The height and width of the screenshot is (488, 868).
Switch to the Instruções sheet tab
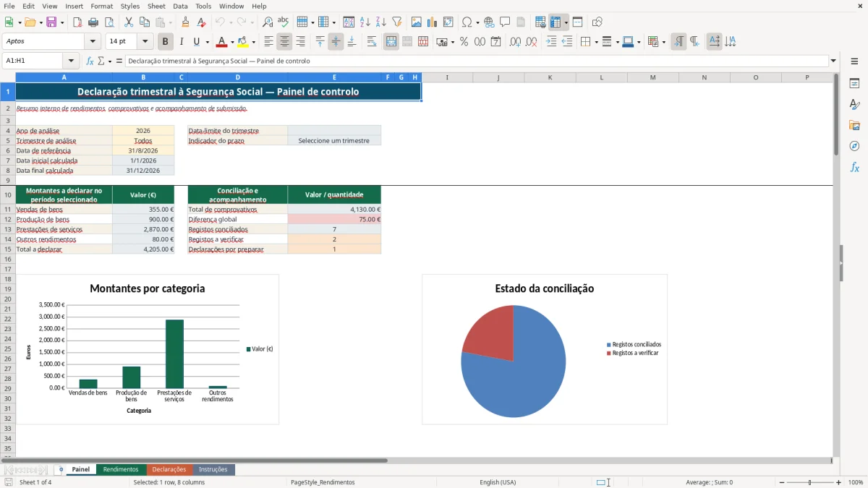pyautogui.click(x=213, y=469)
